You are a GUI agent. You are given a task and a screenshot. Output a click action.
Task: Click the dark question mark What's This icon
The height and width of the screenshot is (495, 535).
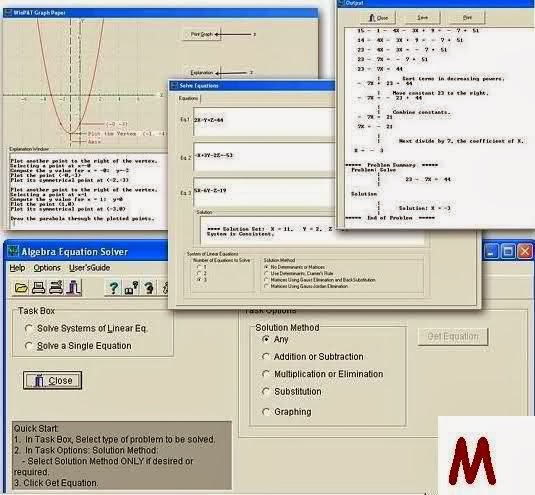pyautogui.click(x=149, y=288)
